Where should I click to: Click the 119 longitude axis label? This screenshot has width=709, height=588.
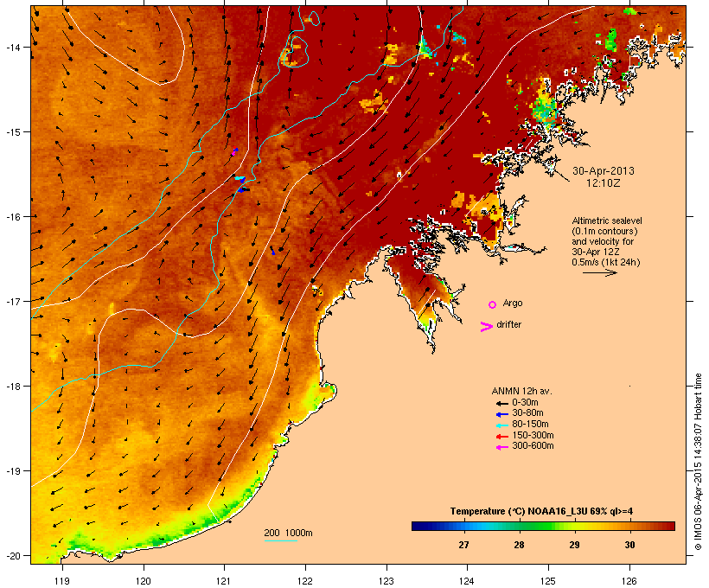click(x=62, y=581)
